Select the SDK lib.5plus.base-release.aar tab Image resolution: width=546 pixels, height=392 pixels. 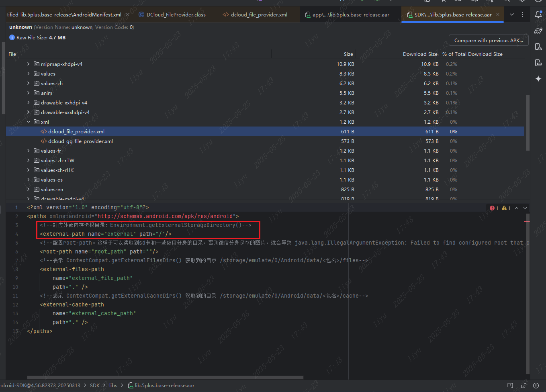453,14
